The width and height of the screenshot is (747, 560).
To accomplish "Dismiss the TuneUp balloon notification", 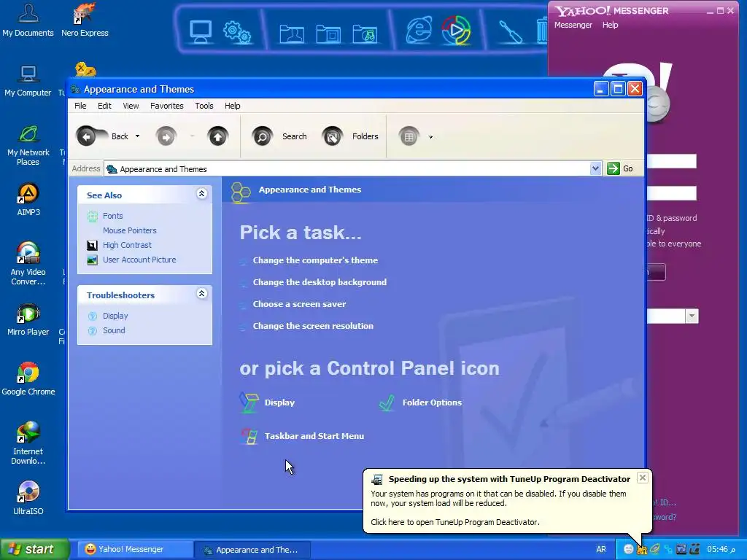I will click(x=642, y=478).
